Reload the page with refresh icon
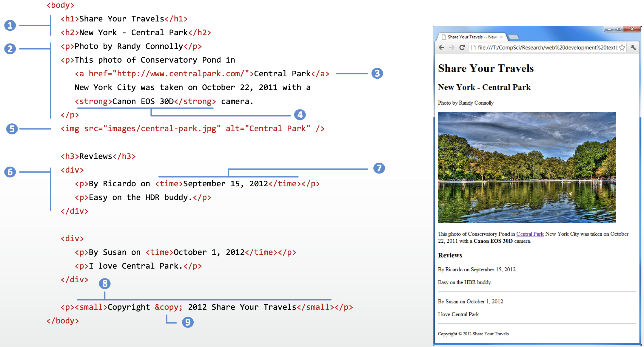This screenshot has height=347, width=644. pos(462,48)
